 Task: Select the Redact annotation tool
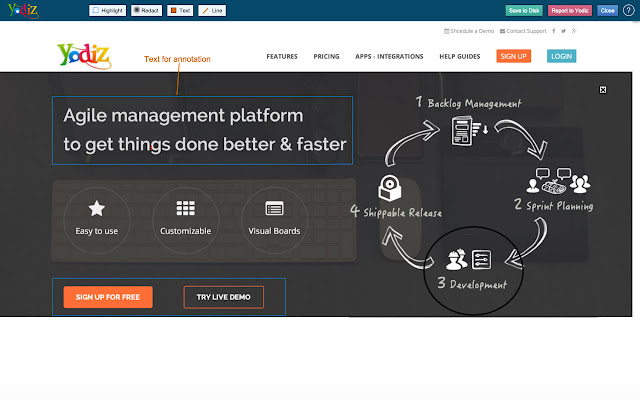point(147,10)
